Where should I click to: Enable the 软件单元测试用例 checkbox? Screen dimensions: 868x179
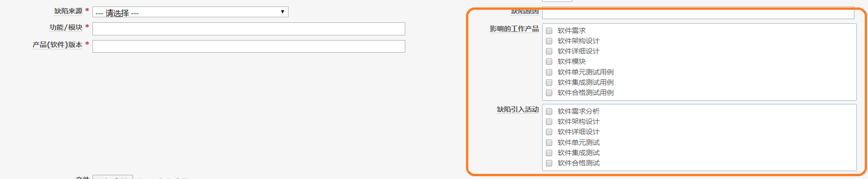pyautogui.click(x=549, y=72)
